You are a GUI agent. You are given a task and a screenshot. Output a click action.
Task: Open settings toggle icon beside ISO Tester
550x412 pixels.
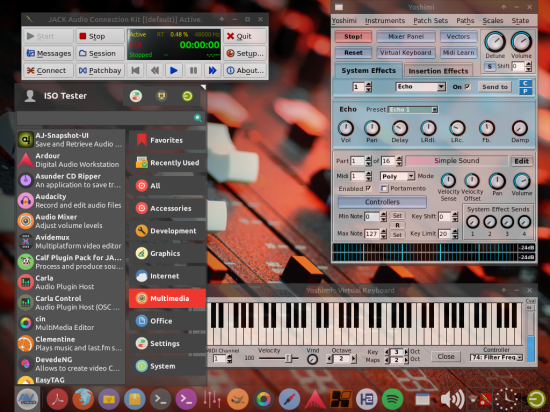coord(136,96)
